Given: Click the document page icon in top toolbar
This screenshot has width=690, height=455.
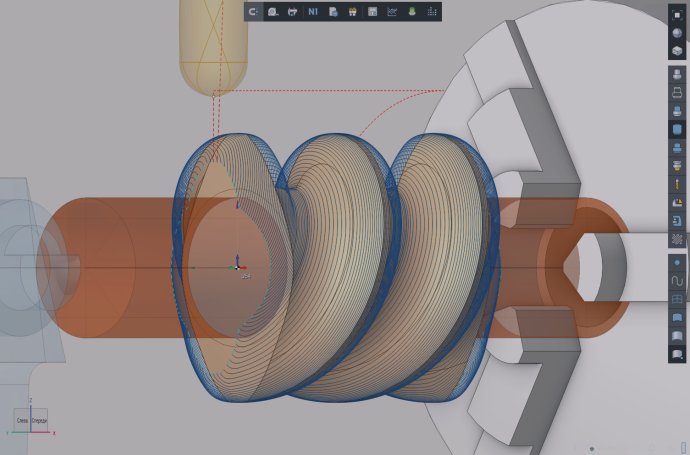Looking at the screenshot, I should pyautogui.click(x=332, y=12).
